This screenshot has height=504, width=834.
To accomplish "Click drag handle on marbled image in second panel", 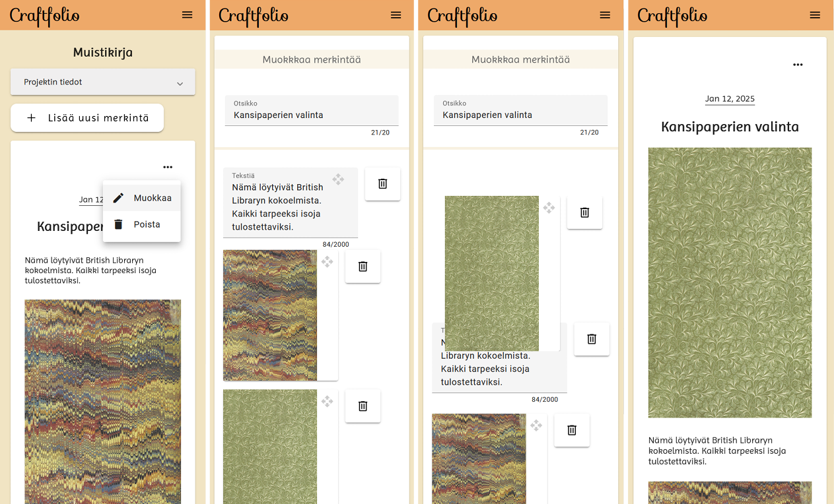I will click(x=327, y=262).
